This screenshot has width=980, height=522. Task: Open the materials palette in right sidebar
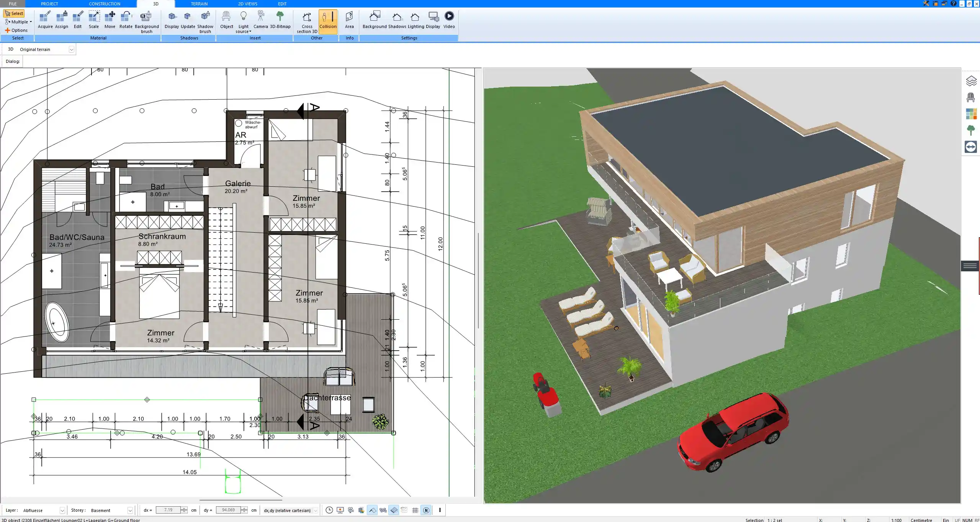[972, 113]
